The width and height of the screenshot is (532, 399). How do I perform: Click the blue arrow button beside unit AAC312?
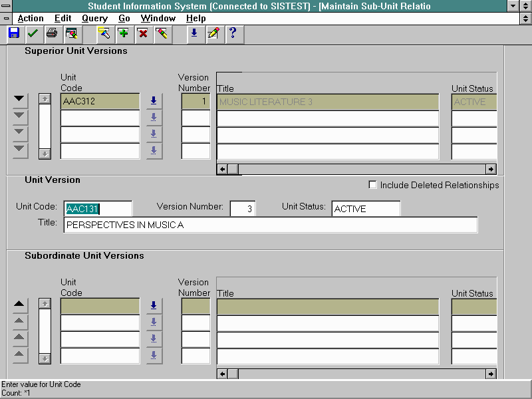[x=154, y=101]
